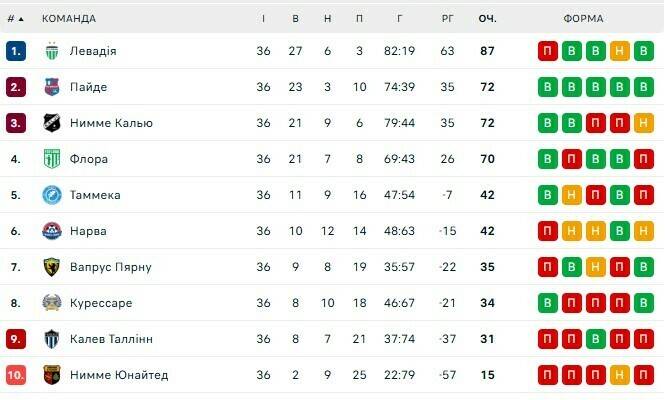Click Левадія's orange draw form badge
The image size is (665, 400).
pos(619,51)
